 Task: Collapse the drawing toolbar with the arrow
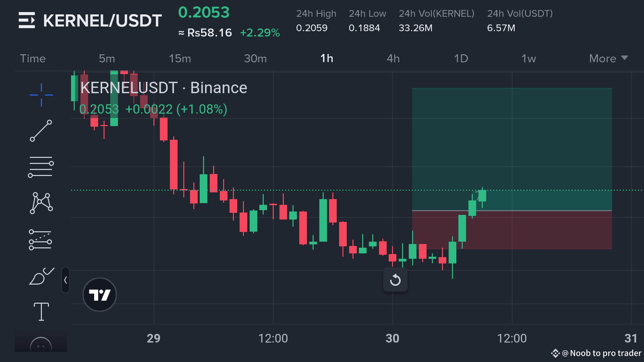tap(65, 280)
